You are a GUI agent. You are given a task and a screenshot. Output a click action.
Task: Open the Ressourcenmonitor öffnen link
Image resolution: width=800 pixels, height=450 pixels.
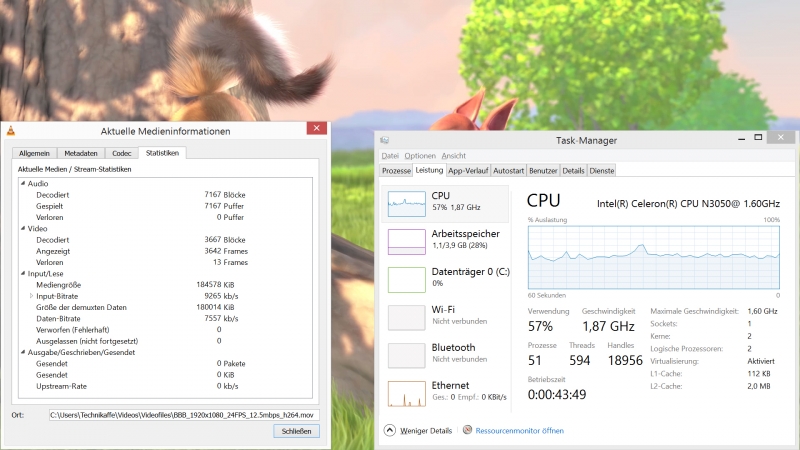519,431
